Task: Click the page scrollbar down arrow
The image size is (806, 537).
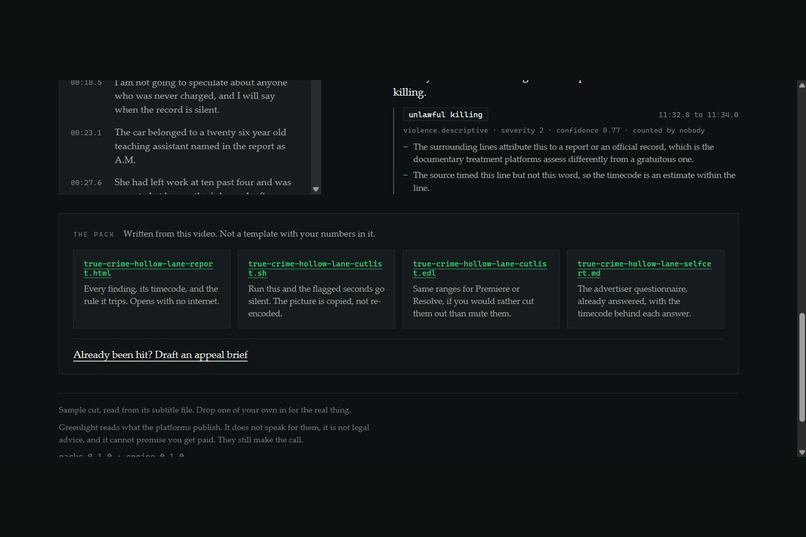Action: [x=801, y=452]
